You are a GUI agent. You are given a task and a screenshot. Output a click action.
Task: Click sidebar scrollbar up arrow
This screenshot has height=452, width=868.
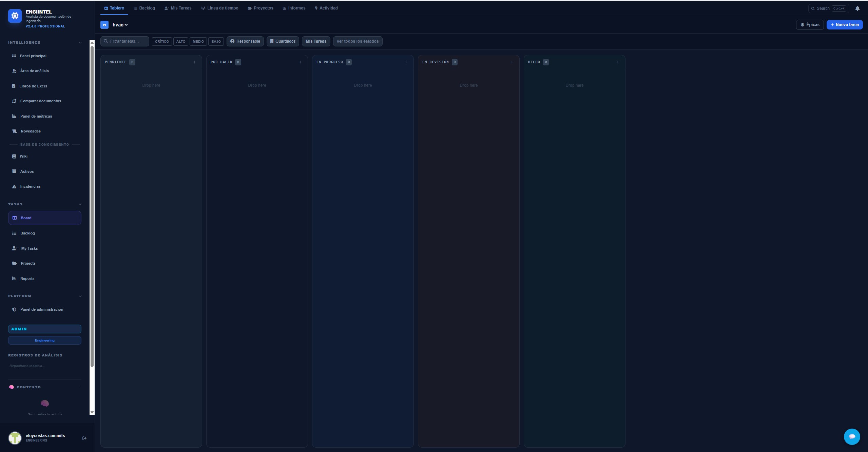tap(92, 43)
